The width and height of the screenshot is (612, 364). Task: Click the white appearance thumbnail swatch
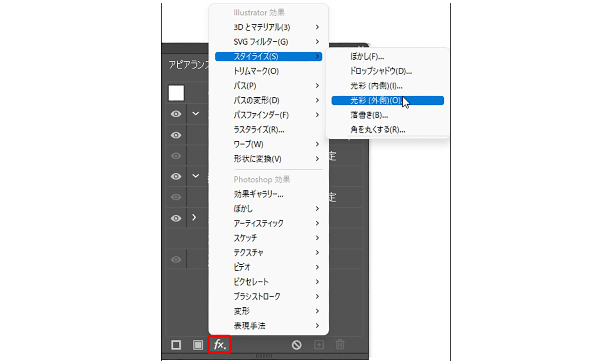pyautogui.click(x=176, y=93)
